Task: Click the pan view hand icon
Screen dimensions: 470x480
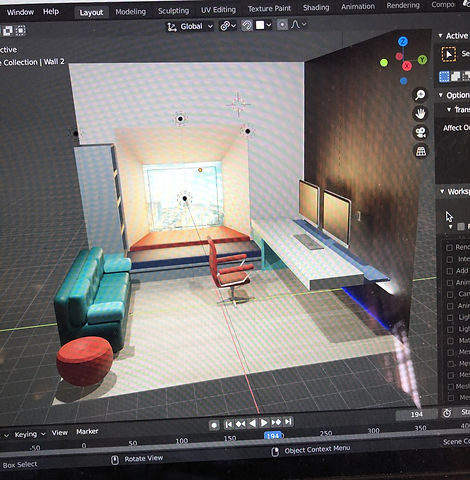Action: point(420,114)
